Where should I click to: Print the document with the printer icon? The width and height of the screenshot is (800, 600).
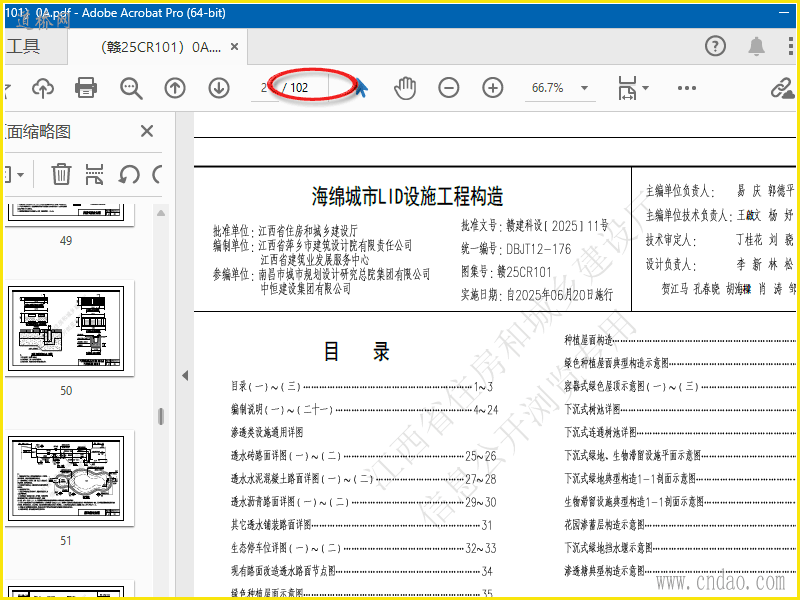tap(86, 88)
